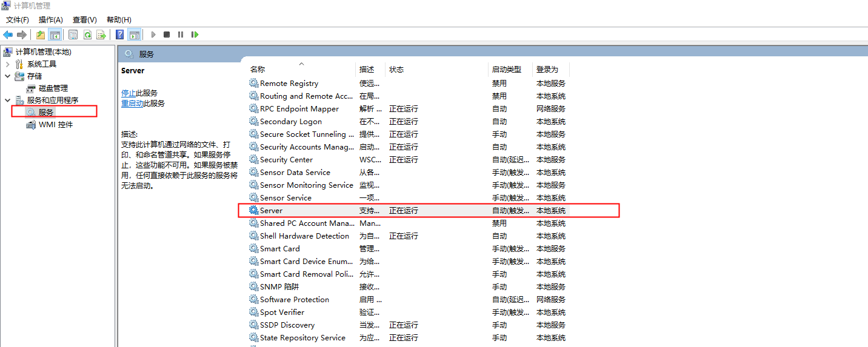Click the grey Forward arrow toolbar icon
Screen dimensions: 868x347
[22, 35]
